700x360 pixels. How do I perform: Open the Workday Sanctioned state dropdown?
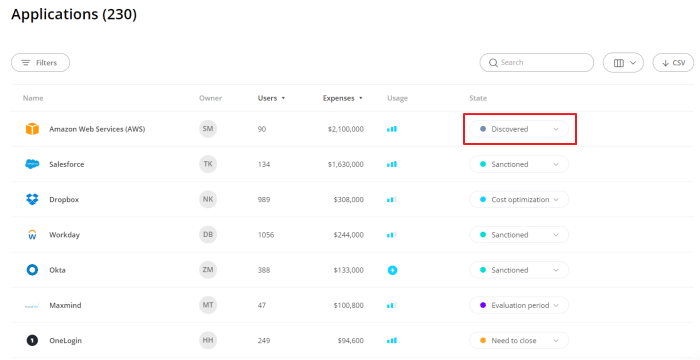(x=519, y=235)
